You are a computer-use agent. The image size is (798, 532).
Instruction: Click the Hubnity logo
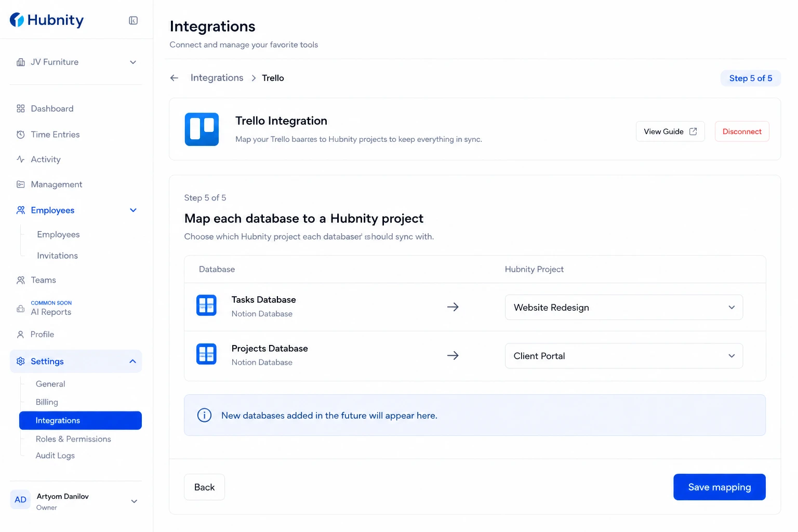point(47,20)
